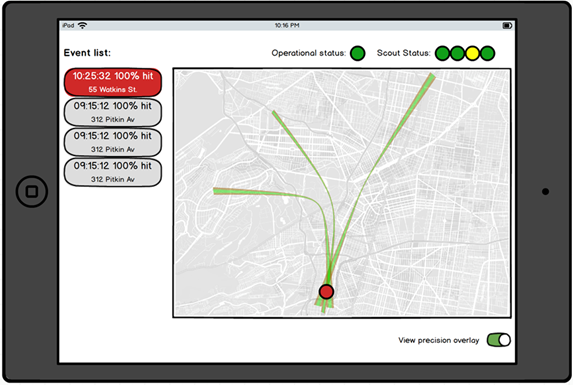The width and height of the screenshot is (573, 385).
Task: Click the first green Scout Status circle
Action: [443, 53]
